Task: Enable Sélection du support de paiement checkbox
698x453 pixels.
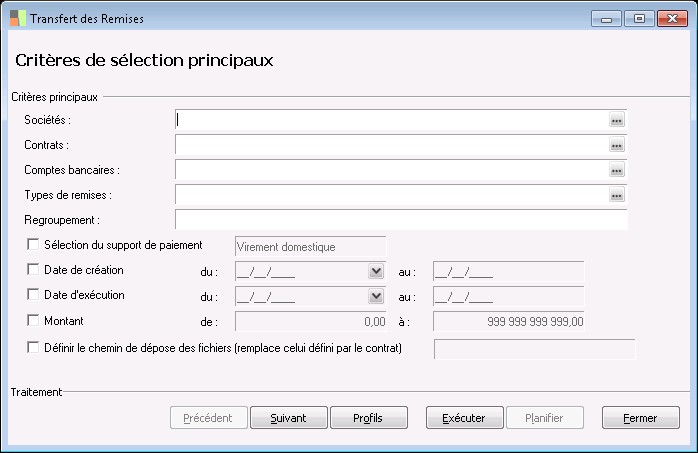Action: (33, 245)
